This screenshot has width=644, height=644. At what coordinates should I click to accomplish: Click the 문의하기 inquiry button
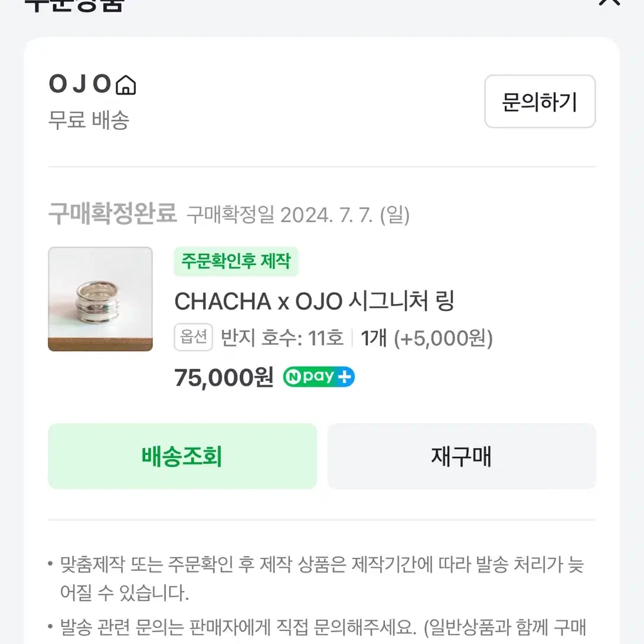(540, 102)
